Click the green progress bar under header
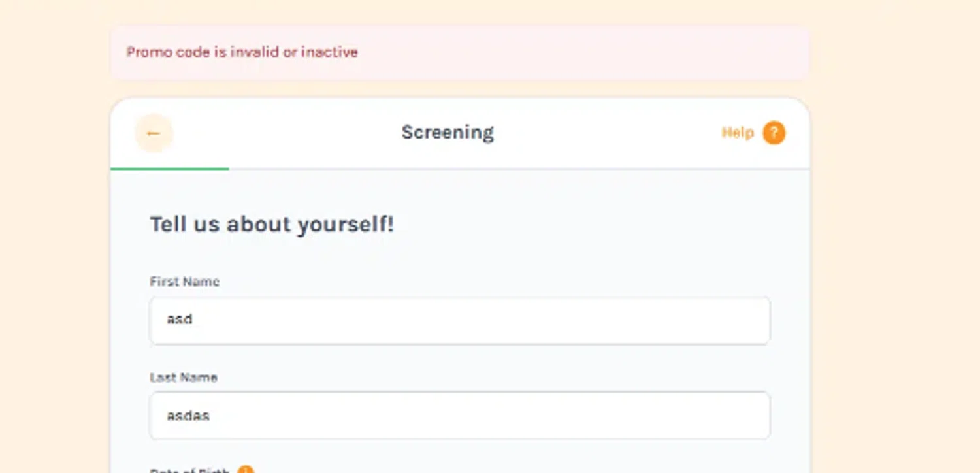 coord(170,169)
